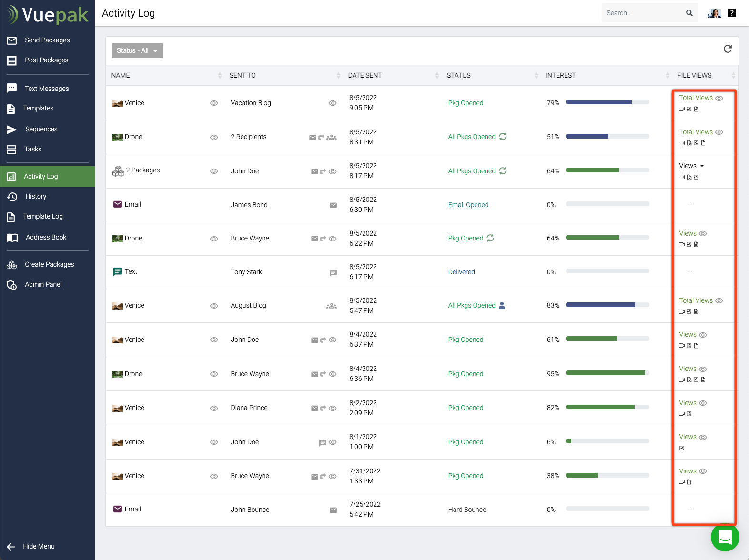Click refresh status icon on Bruce Wayne Drone row

490,238
